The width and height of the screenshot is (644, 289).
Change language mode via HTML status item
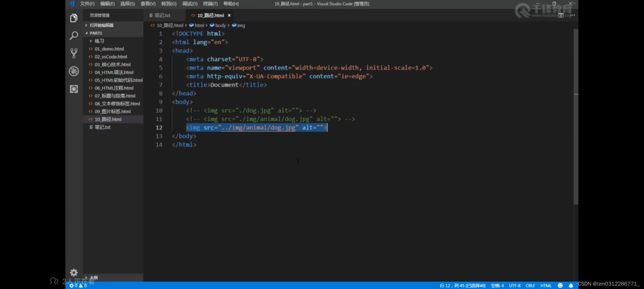(x=546, y=286)
